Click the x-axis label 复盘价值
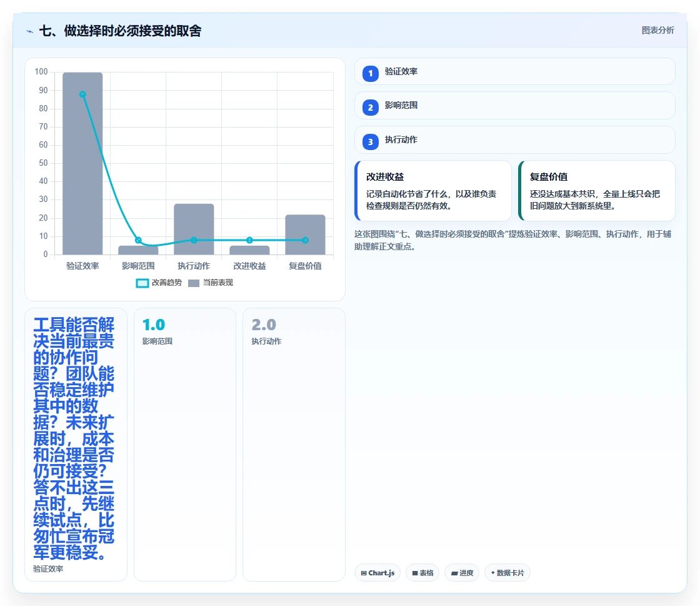The image size is (700, 606). (x=305, y=266)
